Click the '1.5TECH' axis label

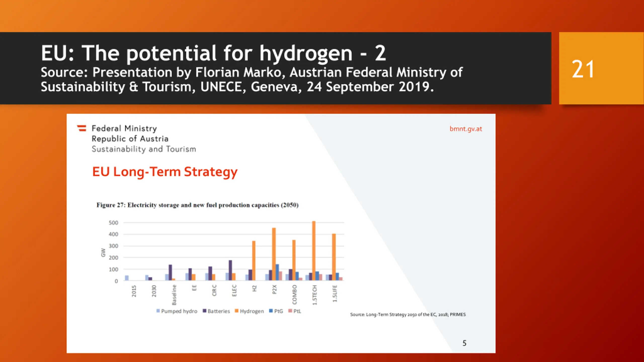[x=315, y=295]
